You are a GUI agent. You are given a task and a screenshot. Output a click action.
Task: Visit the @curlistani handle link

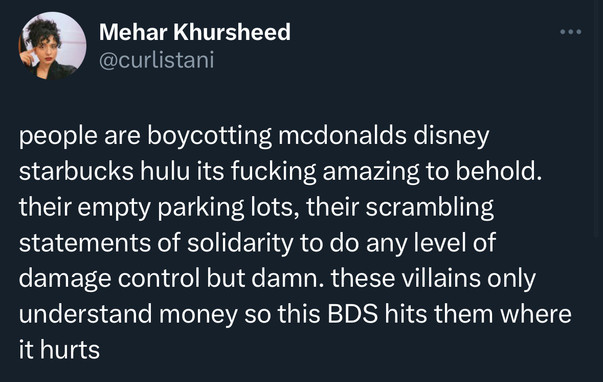click(157, 61)
